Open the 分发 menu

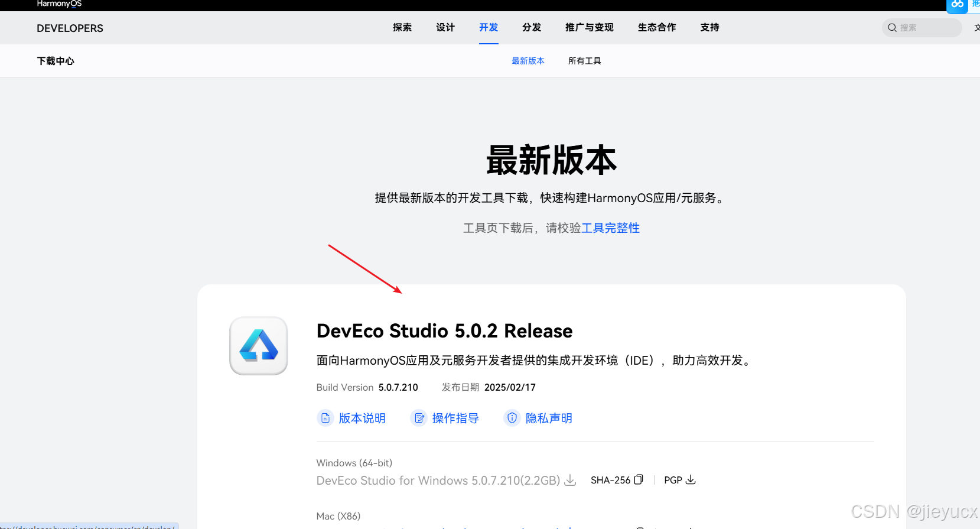pos(532,27)
